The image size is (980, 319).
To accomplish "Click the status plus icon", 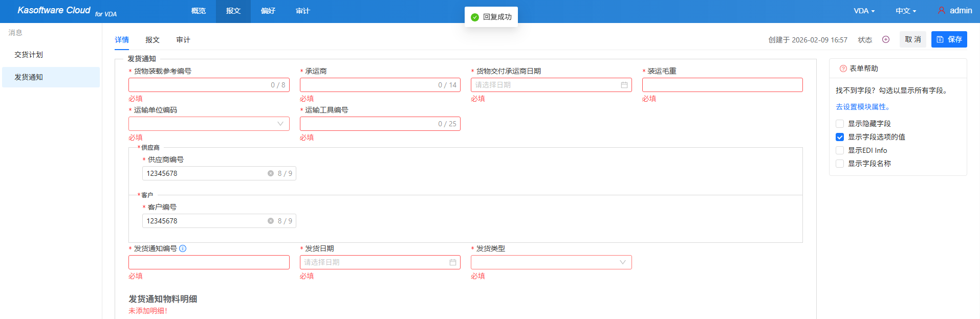I will click(x=886, y=39).
